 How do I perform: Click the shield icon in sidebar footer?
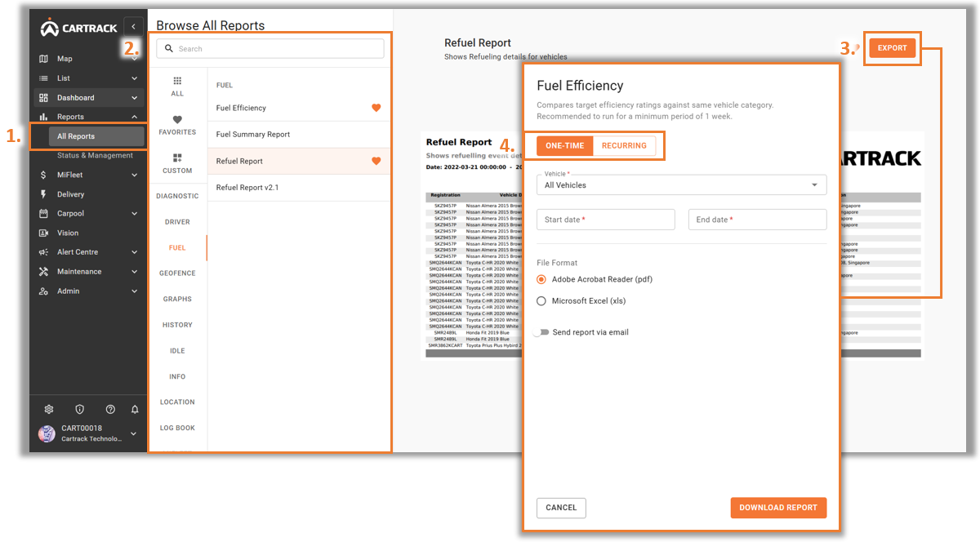[x=79, y=409]
